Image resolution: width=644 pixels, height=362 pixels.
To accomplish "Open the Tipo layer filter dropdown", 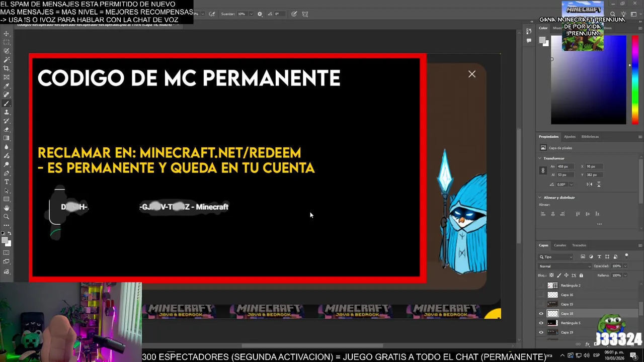I will (555, 257).
